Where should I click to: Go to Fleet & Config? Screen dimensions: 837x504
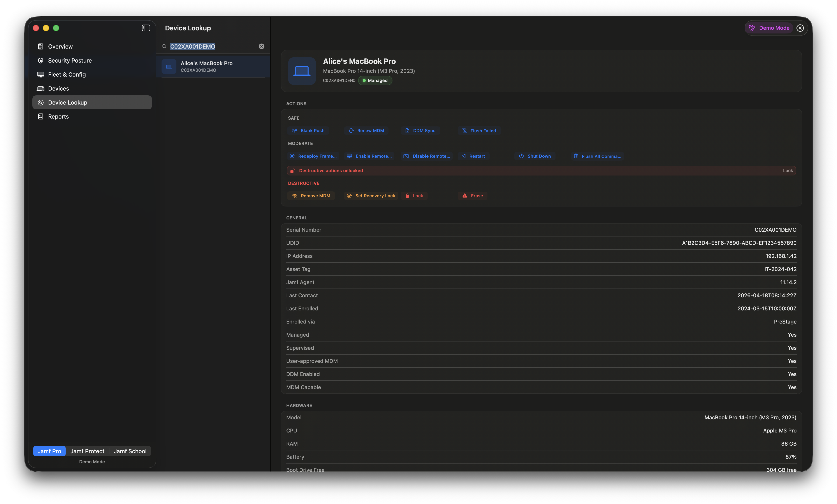92,74
